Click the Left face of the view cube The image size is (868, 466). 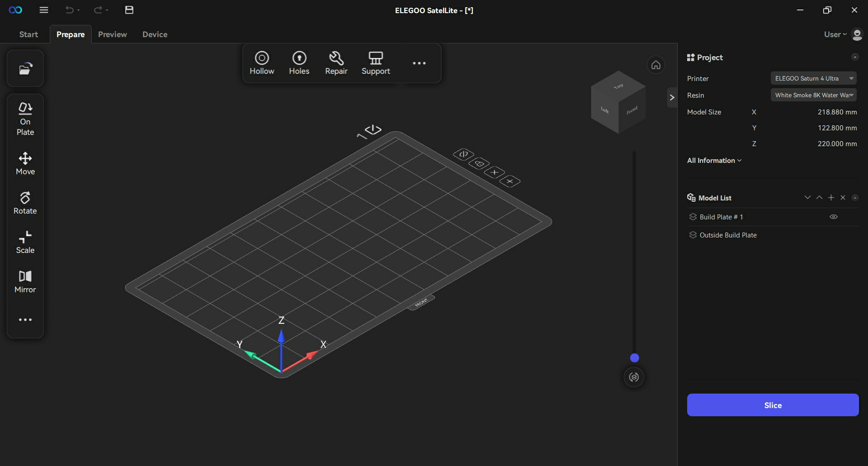pos(604,110)
